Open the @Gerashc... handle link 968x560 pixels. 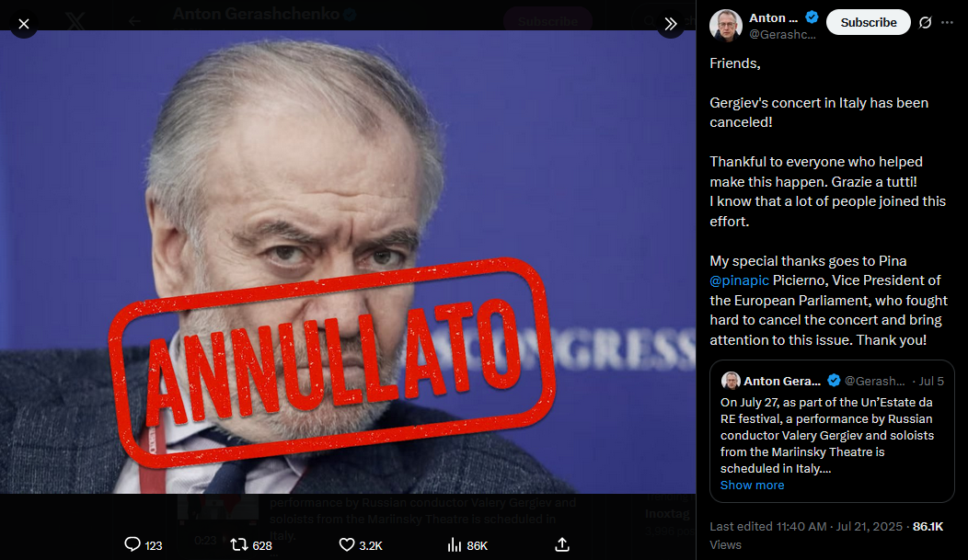pyautogui.click(x=782, y=35)
